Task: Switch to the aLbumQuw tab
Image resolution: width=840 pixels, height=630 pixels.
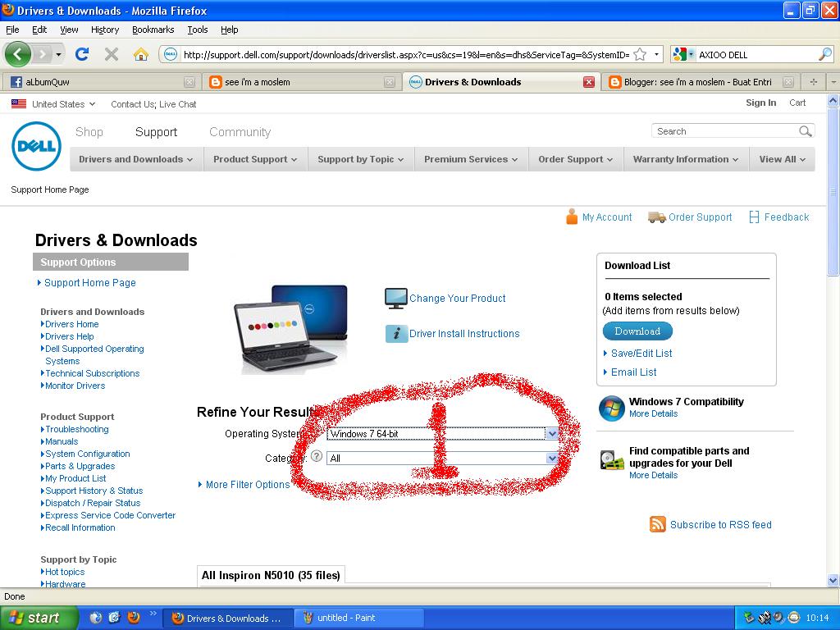Action: tap(102, 82)
